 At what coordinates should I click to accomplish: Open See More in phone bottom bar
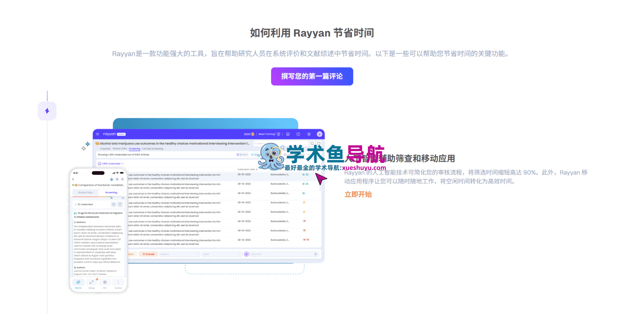(x=118, y=284)
